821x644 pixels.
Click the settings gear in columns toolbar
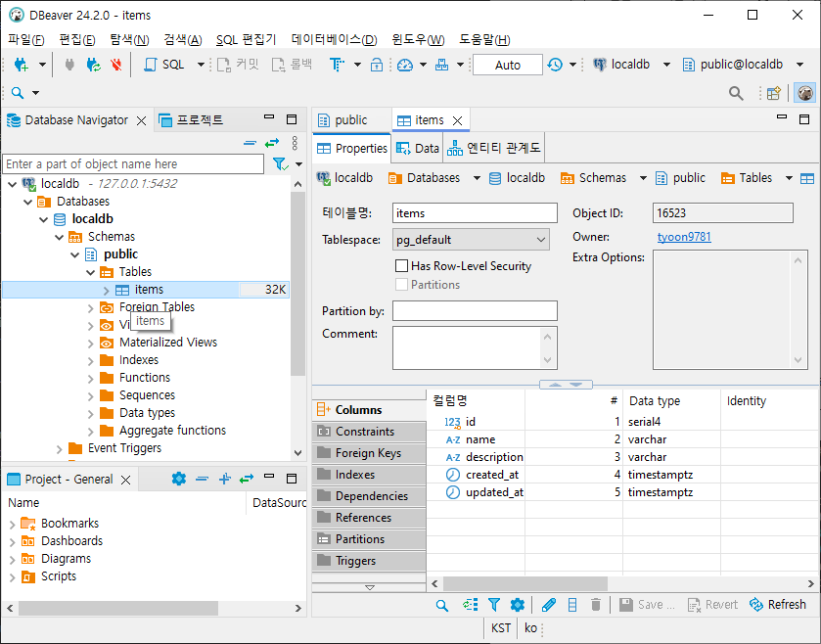click(x=518, y=605)
